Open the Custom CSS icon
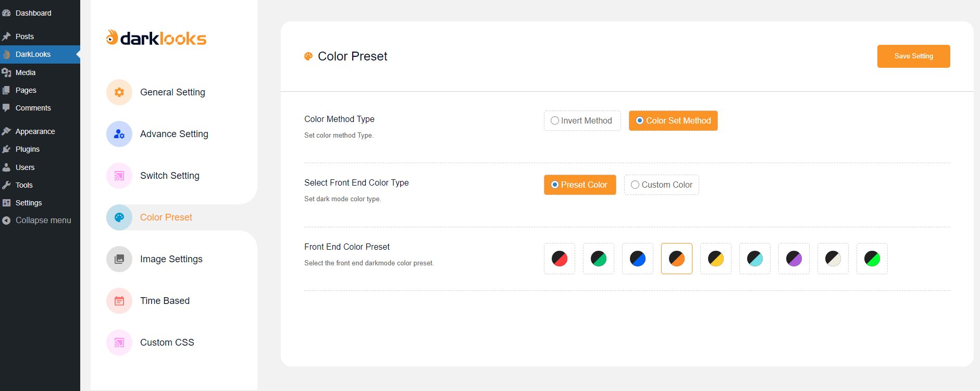Image resolution: width=980 pixels, height=391 pixels. click(119, 343)
